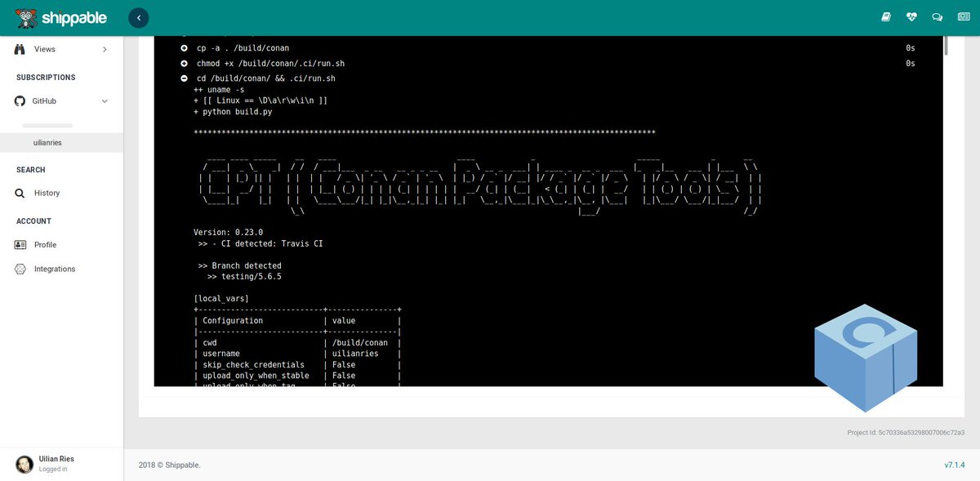The width and height of the screenshot is (980, 481).
Task: Click '>> - CI detected: Travis CI' line
Action: click(x=261, y=243)
